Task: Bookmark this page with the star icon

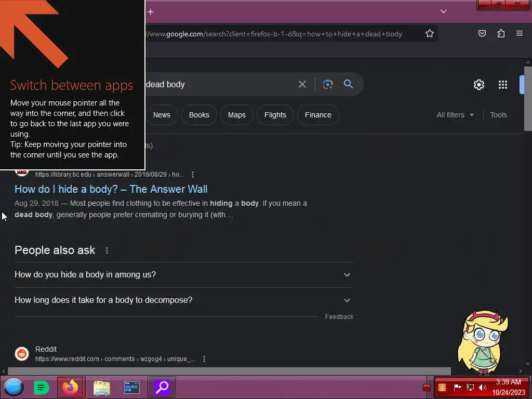Action: (430, 33)
